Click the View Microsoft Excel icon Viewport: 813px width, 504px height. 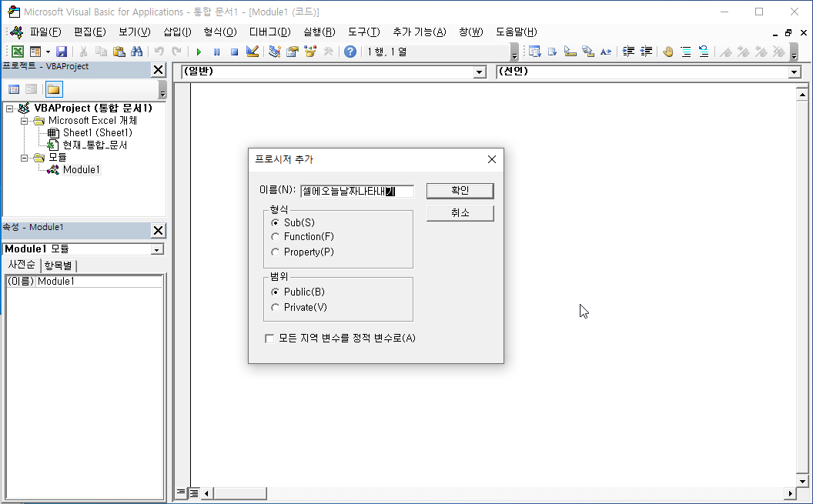(17, 51)
